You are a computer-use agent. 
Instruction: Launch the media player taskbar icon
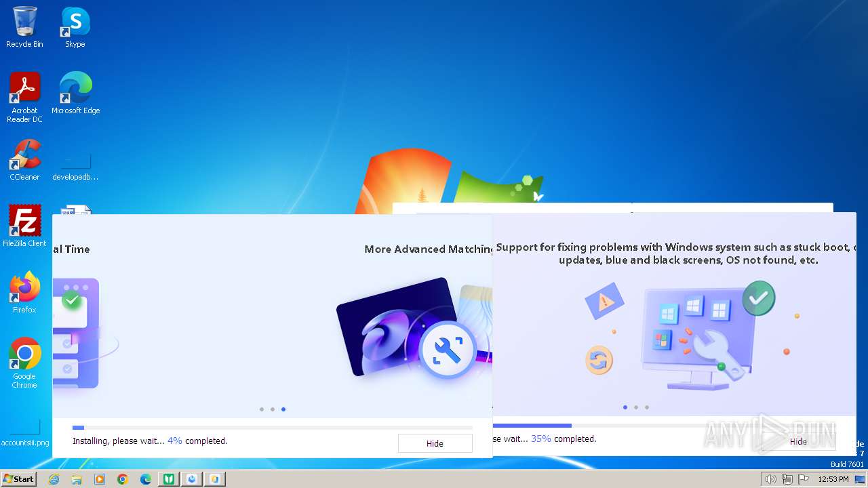click(100, 479)
